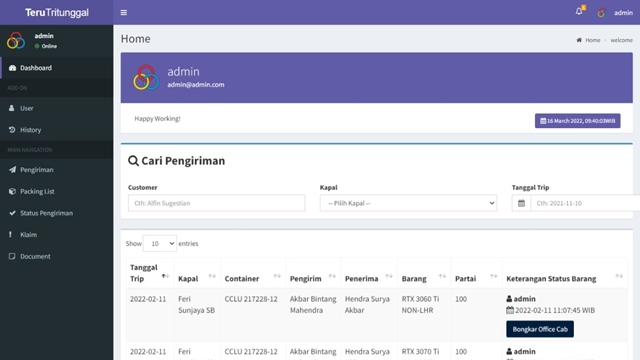Click the sidebar admin profile logo
Screen dimensions: 640x360
pyautogui.click(x=16, y=40)
